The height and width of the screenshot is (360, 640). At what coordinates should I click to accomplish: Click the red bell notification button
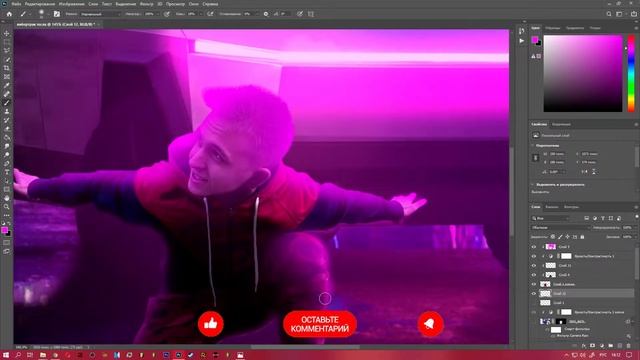click(x=431, y=324)
